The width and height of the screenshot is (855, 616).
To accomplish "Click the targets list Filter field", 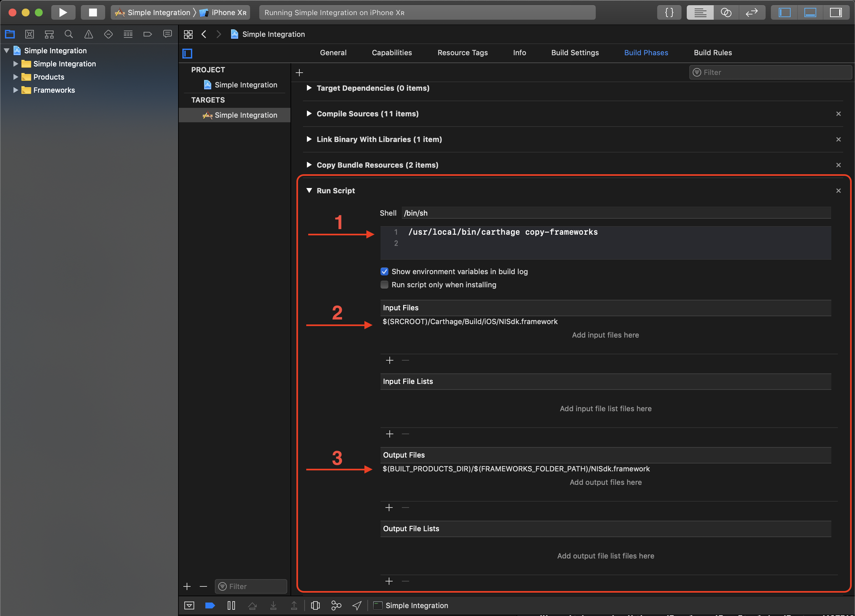I will (251, 586).
